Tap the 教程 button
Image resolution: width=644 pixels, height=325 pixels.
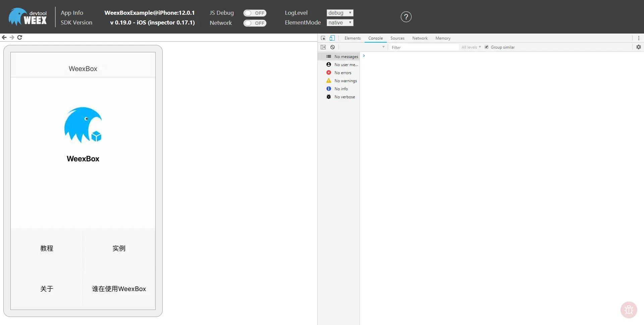click(47, 249)
